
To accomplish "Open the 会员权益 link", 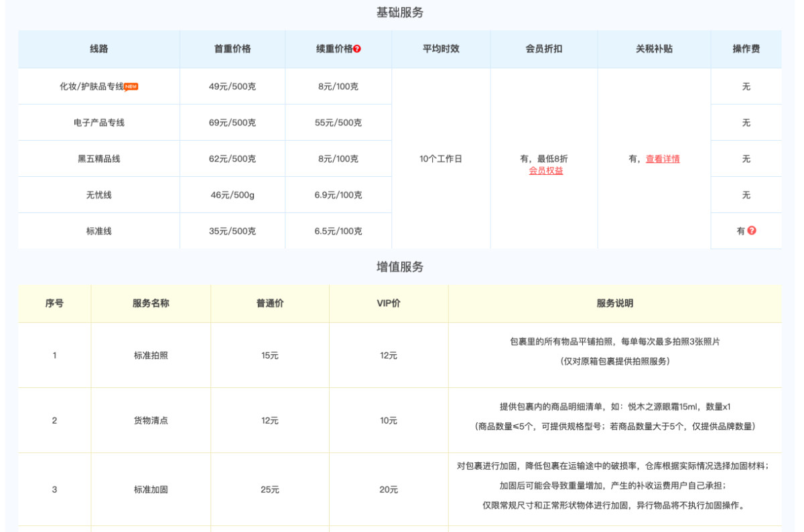I will [546, 171].
